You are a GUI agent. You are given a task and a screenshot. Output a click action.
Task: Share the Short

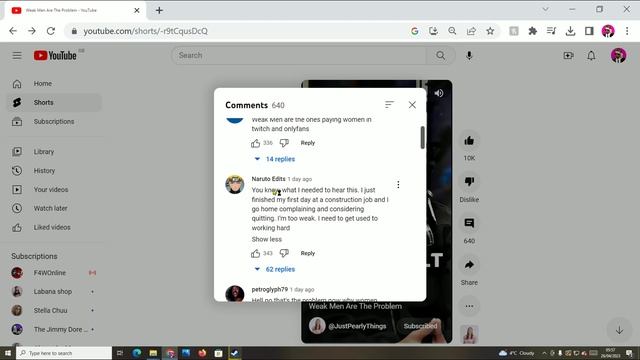(x=469, y=264)
